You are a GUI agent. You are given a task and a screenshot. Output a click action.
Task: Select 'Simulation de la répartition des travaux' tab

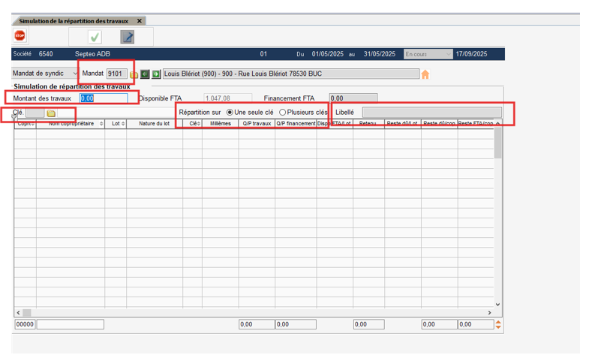[74, 21]
